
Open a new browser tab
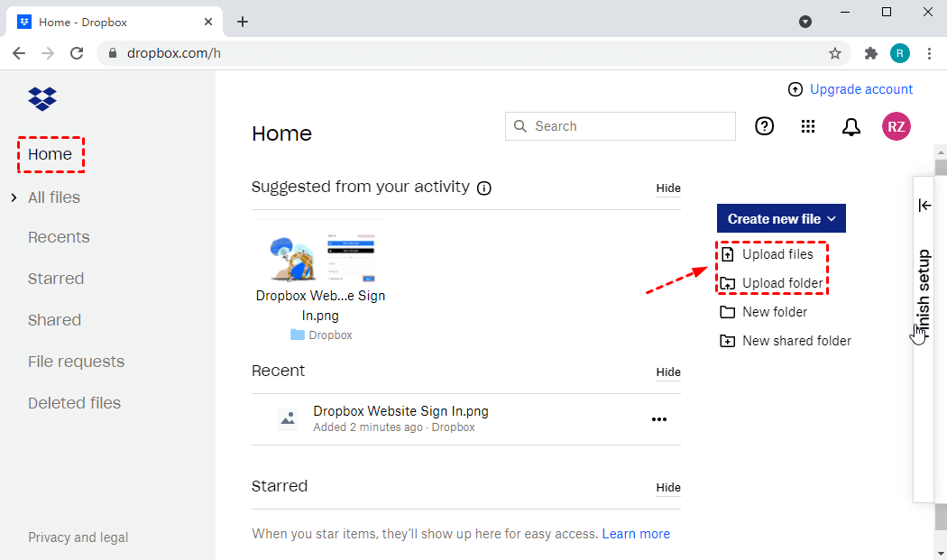pos(243,22)
